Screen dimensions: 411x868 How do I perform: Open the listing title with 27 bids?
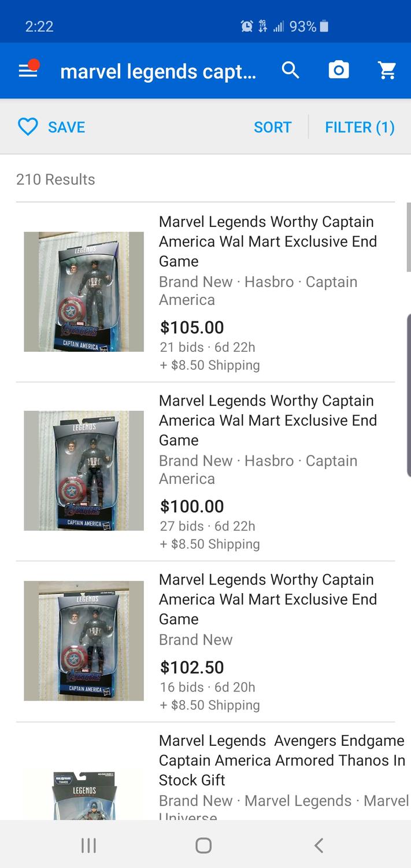click(x=267, y=420)
